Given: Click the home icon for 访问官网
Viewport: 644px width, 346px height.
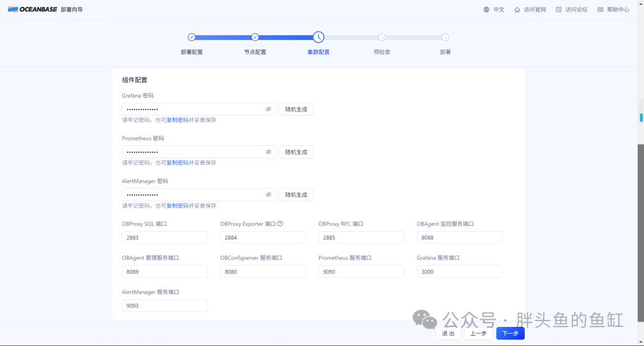Looking at the screenshot, I should (517, 10).
